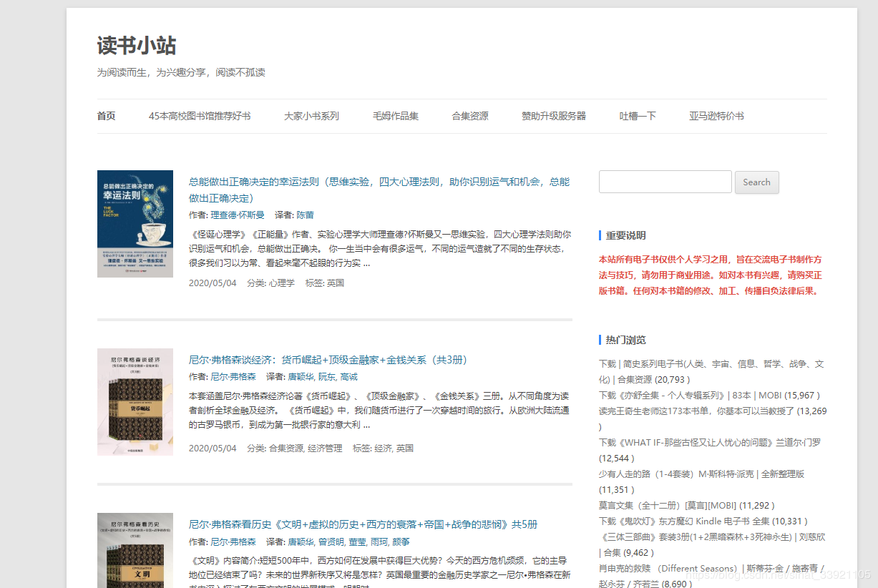Open post title 尼尔·弗格森谈经济
This screenshot has height=588, width=878.
(328, 360)
